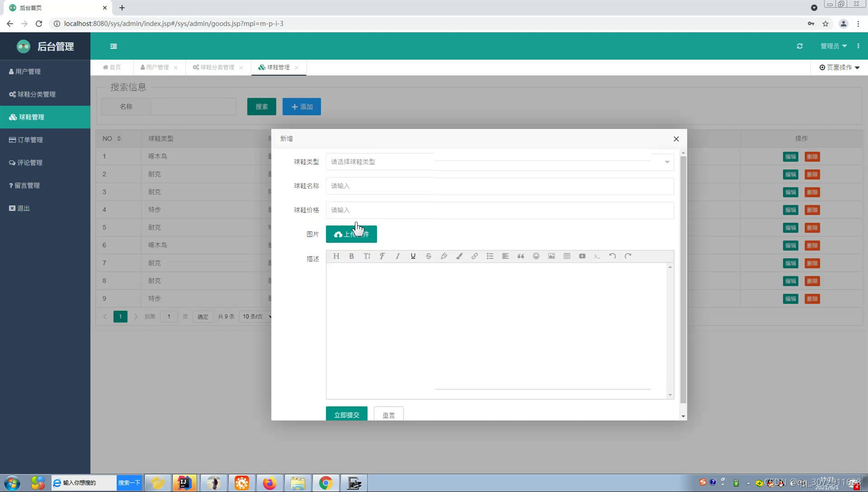Sort by the NO column arrows

(119, 138)
